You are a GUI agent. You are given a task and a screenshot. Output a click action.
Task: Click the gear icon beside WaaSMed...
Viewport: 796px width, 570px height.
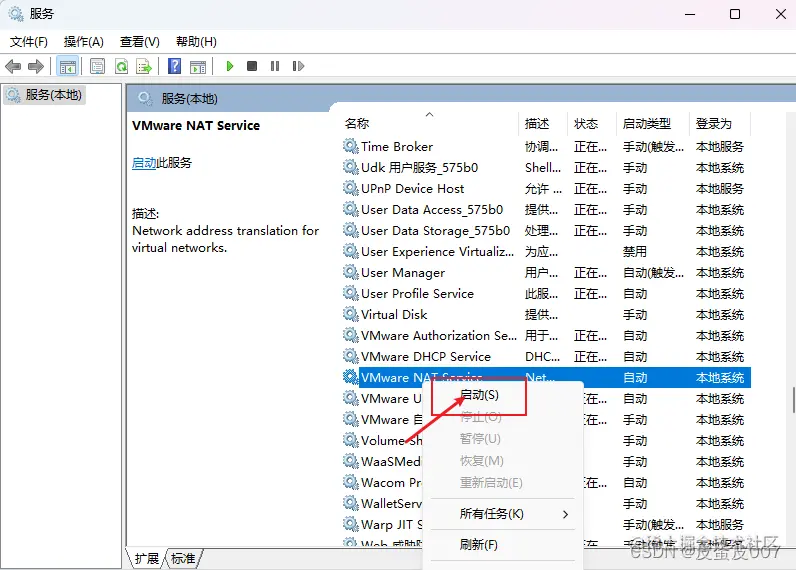pyautogui.click(x=350, y=461)
